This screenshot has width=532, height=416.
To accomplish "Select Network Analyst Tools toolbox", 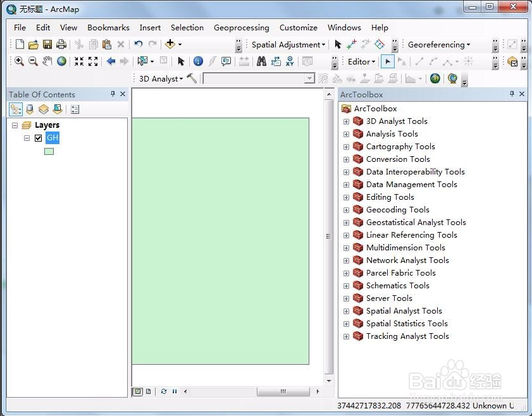I will [x=407, y=260].
